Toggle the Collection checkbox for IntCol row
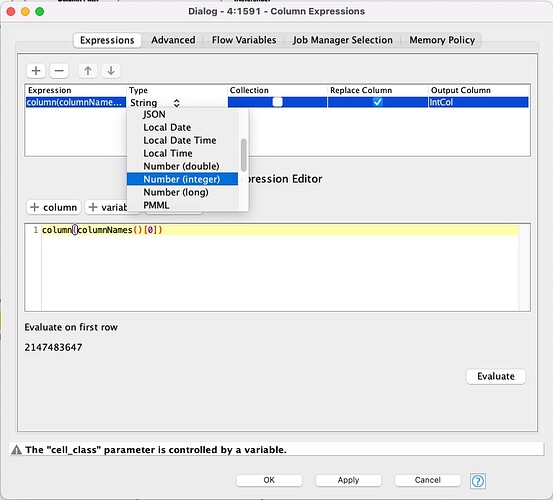The height and width of the screenshot is (500, 553). [278, 102]
